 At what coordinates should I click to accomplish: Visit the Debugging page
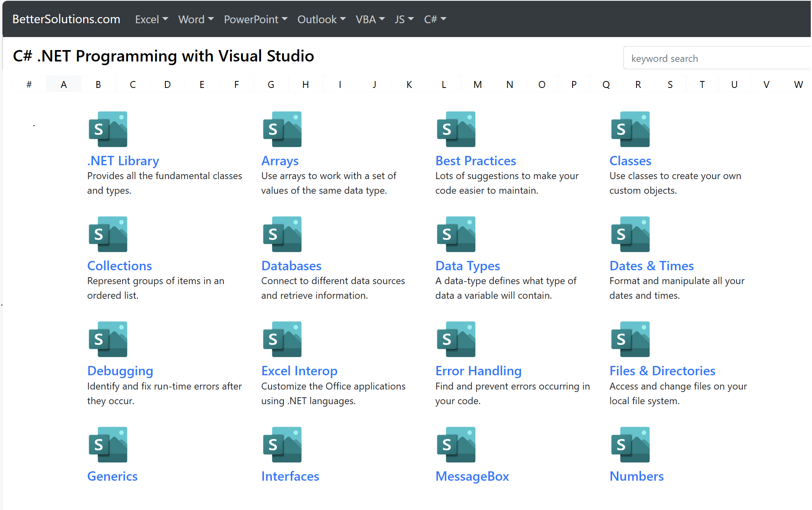[x=120, y=371]
